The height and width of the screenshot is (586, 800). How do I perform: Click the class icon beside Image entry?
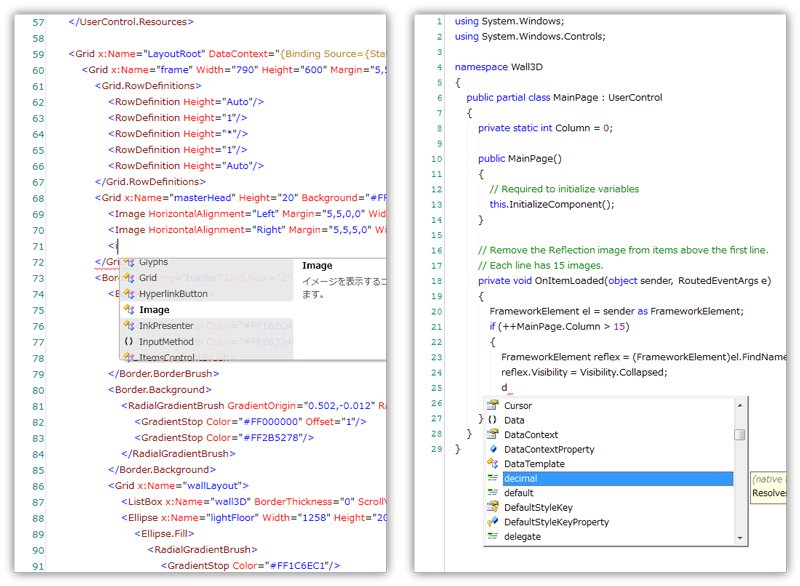coord(129,310)
